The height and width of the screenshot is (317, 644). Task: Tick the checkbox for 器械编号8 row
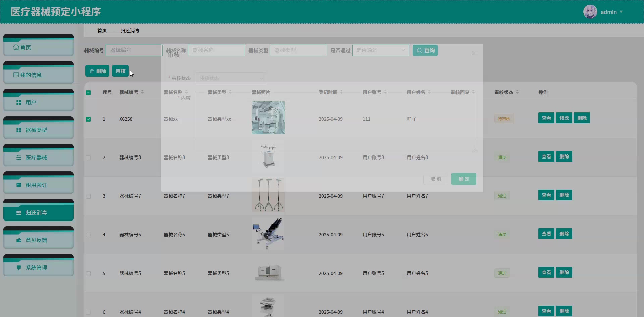pyautogui.click(x=88, y=157)
